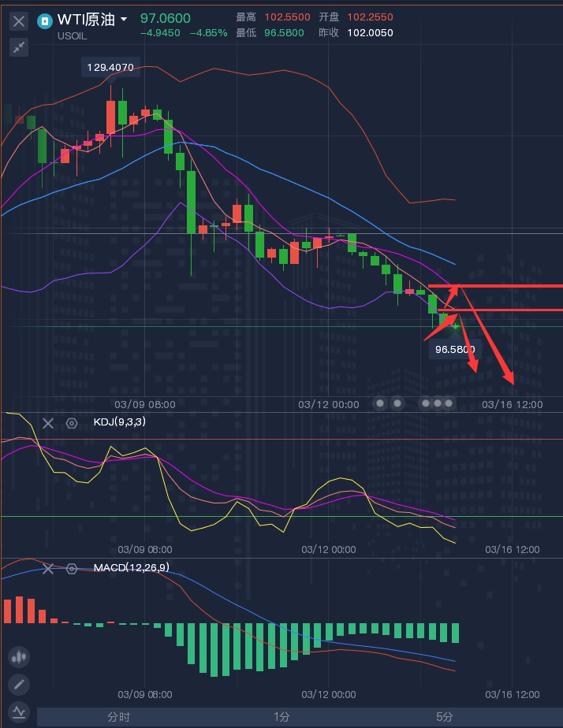Click the current price 97.0600
563x728 pixels.
tap(166, 18)
